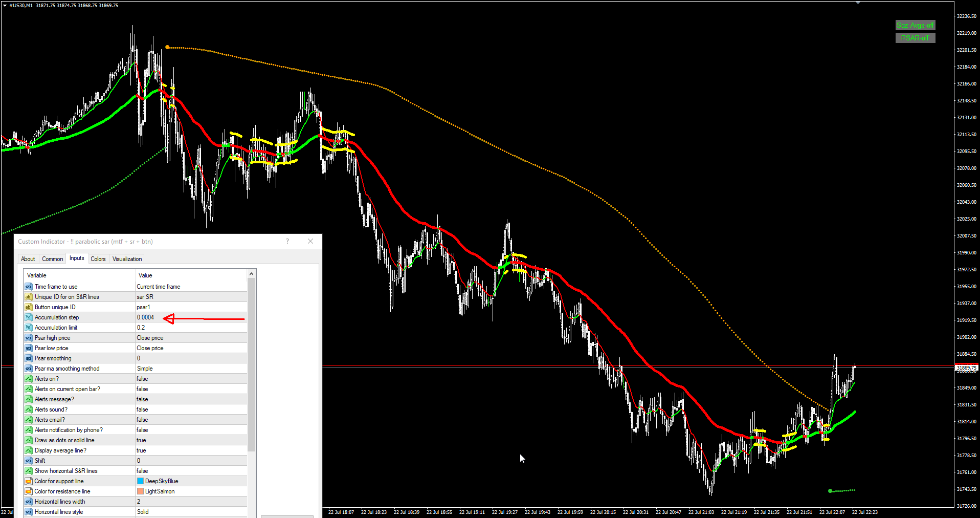Click the icon beside Horizontal lines style
Image resolution: width=980 pixels, height=518 pixels.
coord(28,512)
